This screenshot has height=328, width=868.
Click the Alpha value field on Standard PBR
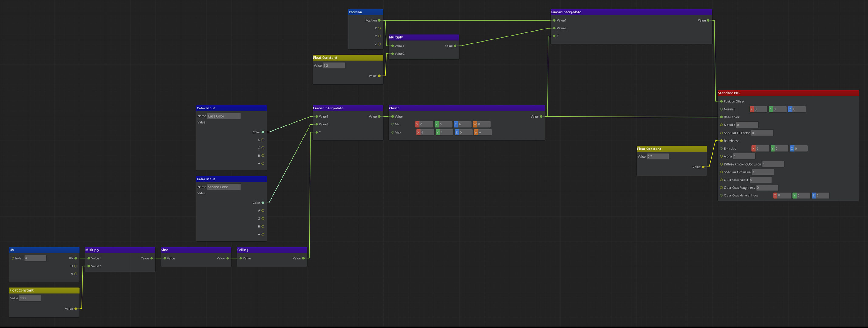point(744,156)
